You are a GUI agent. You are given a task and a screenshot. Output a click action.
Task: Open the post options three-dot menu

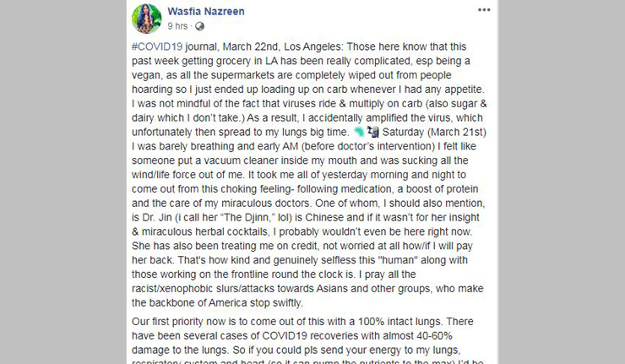click(x=484, y=9)
